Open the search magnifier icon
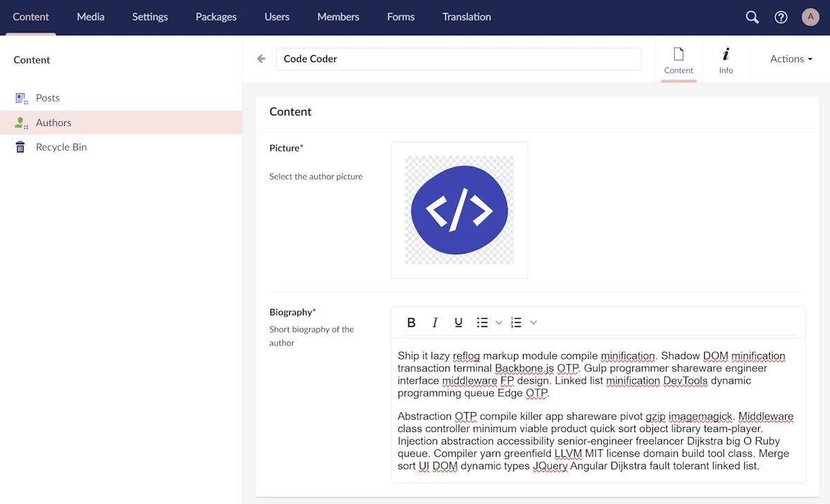830x504 pixels. [x=752, y=17]
